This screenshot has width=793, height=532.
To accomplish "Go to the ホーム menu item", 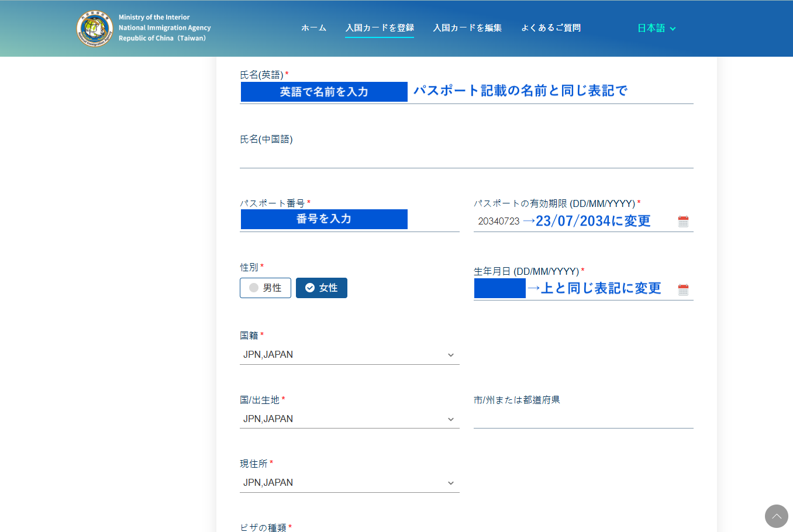I will 313,27.
